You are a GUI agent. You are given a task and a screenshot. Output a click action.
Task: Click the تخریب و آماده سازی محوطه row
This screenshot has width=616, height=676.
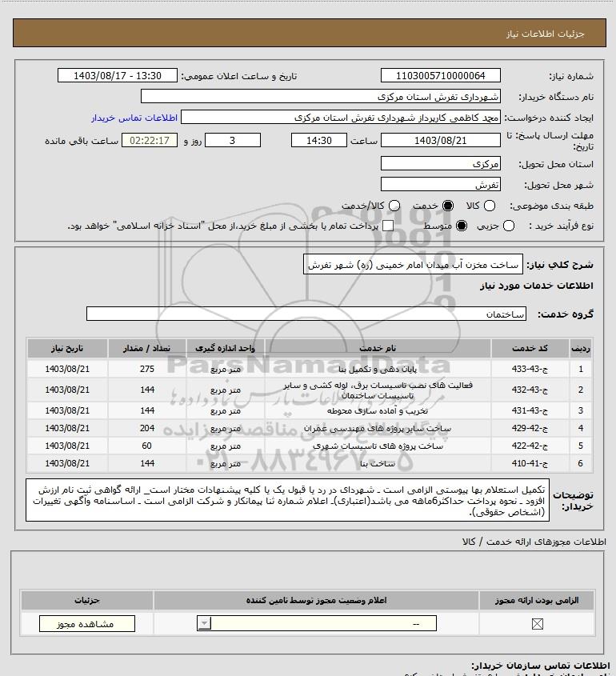click(x=310, y=410)
